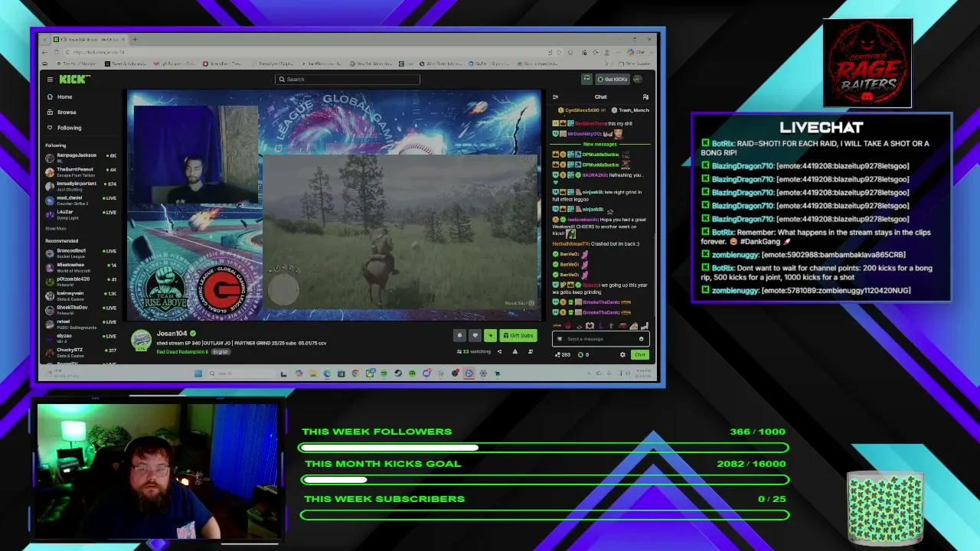Open a new browser tab

(x=135, y=39)
